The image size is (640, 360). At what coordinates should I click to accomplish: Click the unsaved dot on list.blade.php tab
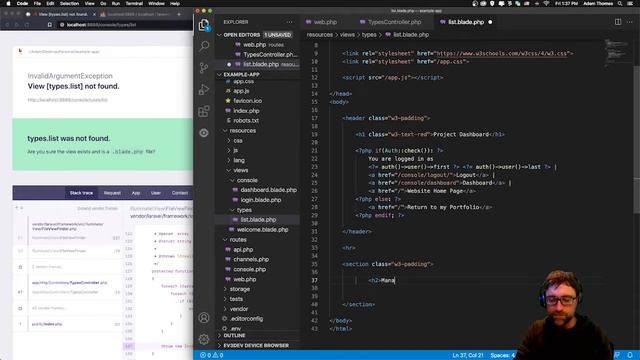[x=490, y=22]
